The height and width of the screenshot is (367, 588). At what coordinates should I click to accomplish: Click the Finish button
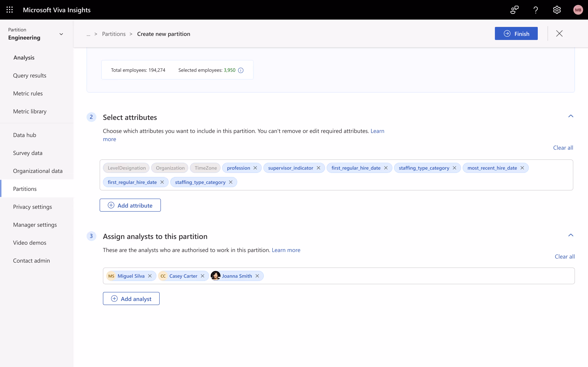[516, 33]
